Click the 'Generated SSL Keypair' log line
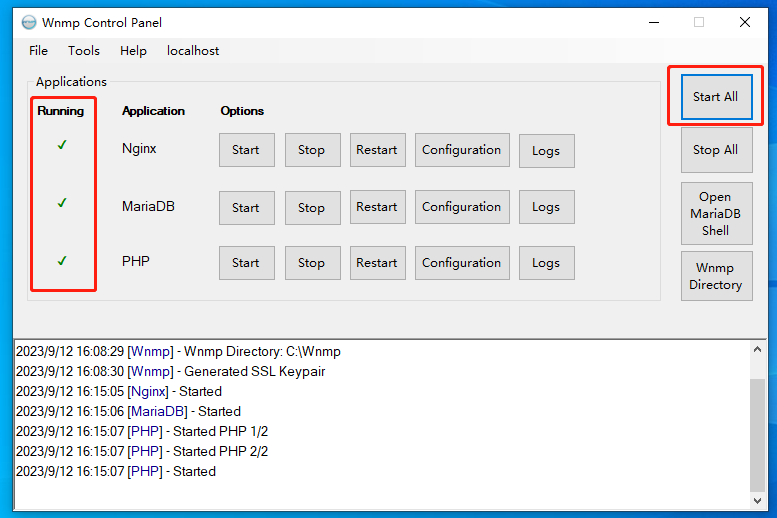The image size is (777, 518). point(170,371)
